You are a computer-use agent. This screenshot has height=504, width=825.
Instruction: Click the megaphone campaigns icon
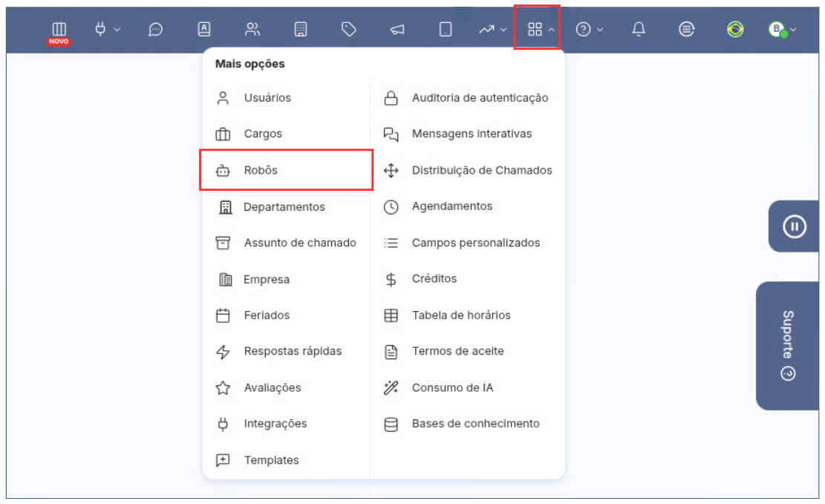(397, 30)
